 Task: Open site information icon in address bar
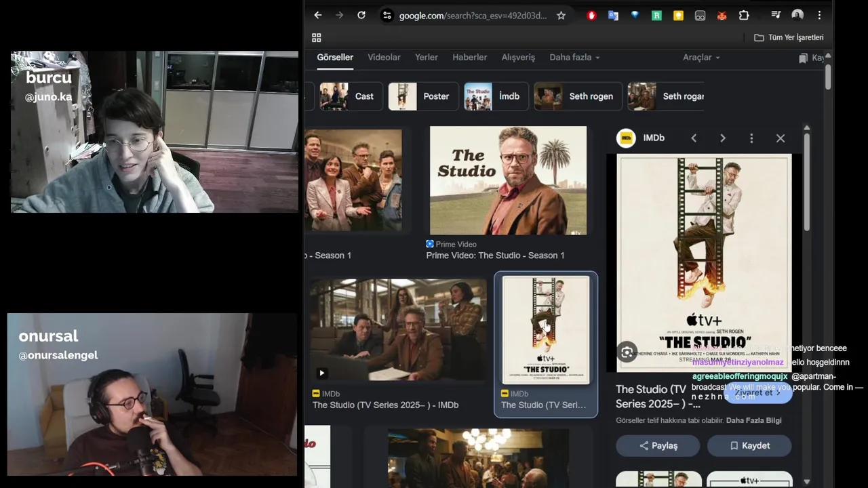[x=387, y=15]
